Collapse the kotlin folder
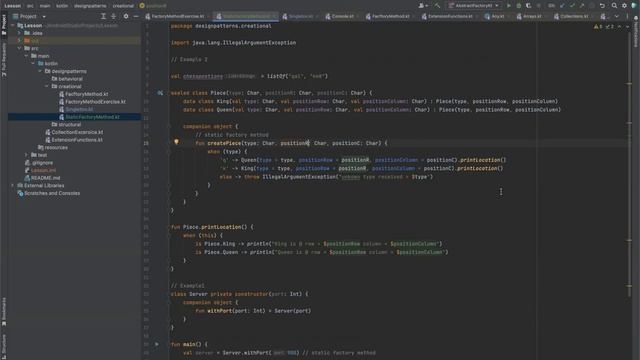 pos(33,64)
